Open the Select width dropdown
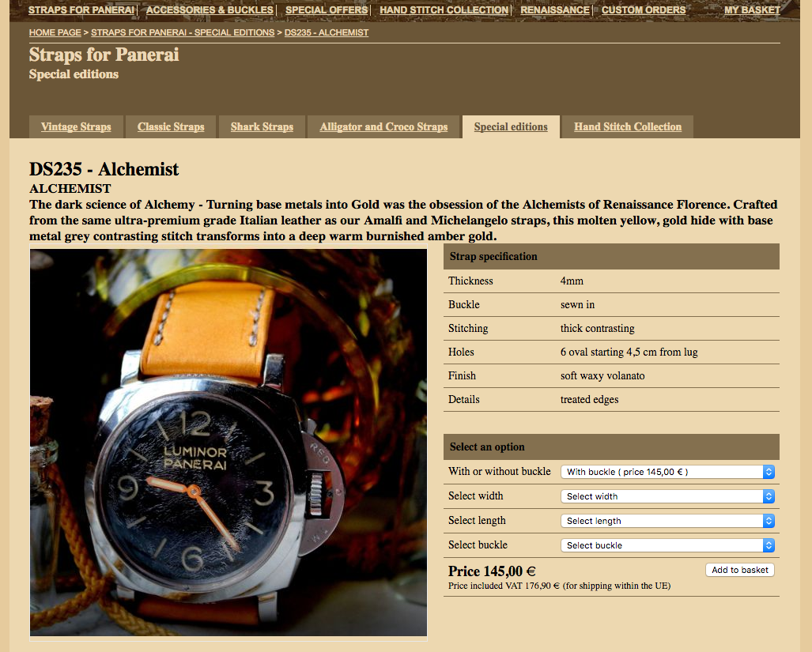This screenshot has width=812, height=652. [667, 496]
